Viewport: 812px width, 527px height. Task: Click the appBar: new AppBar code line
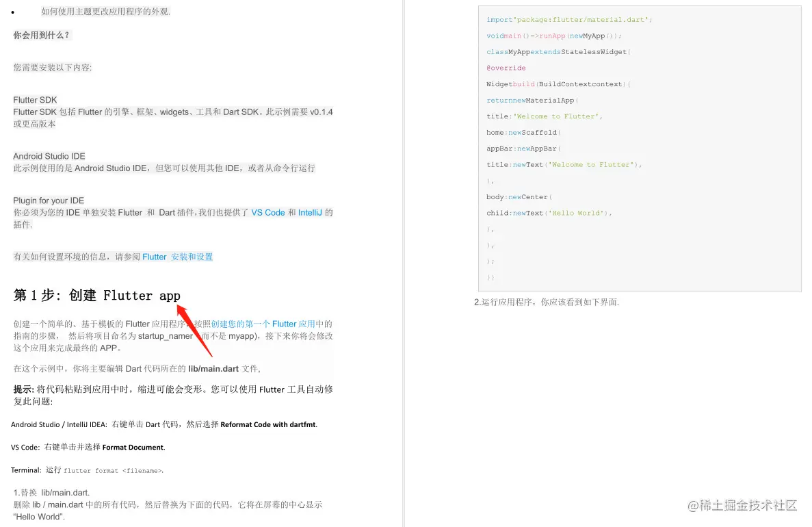pos(523,149)
